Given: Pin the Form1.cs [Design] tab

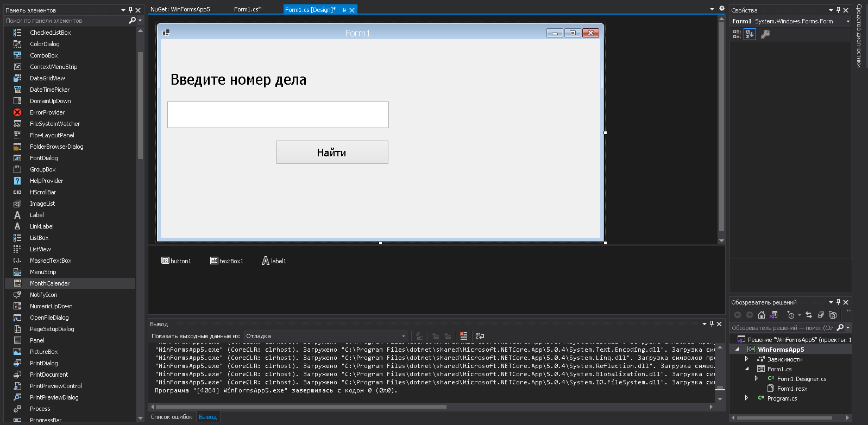Looking at the screenshot, I should tap(344, 10).
